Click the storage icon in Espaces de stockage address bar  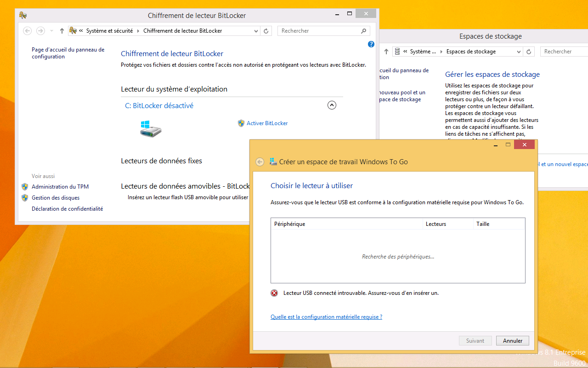397,52
